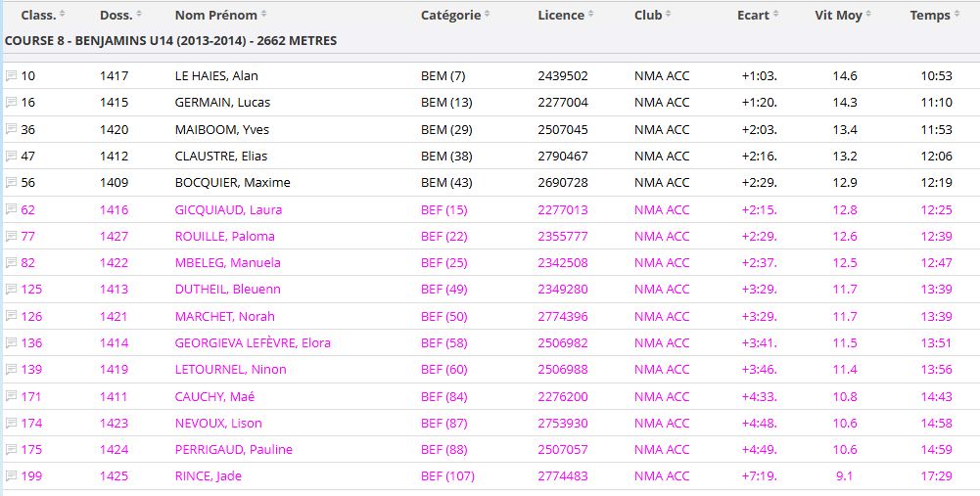Viewport: 980px width, 496px height.
Task: Select runner GICQUIAUD, Laura
Action: (228, 209)
